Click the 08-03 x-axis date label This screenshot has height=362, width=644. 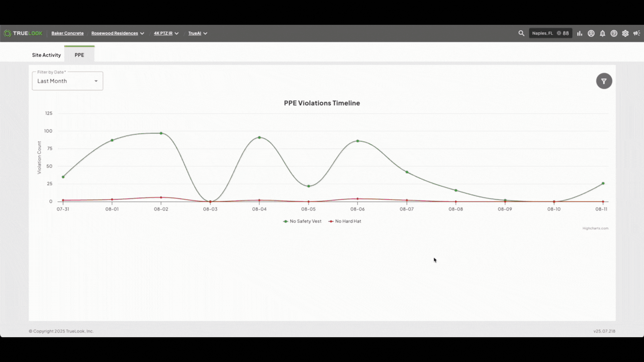(x=210, y=209)
